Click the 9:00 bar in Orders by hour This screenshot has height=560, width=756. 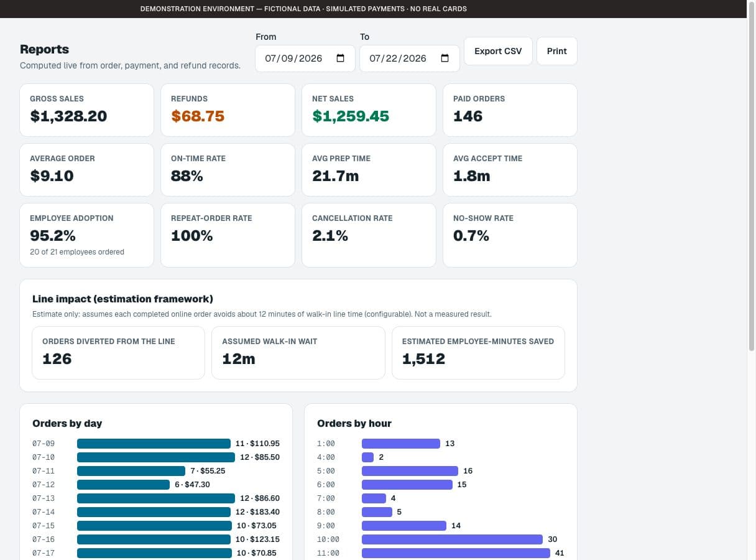pos(404,526)
